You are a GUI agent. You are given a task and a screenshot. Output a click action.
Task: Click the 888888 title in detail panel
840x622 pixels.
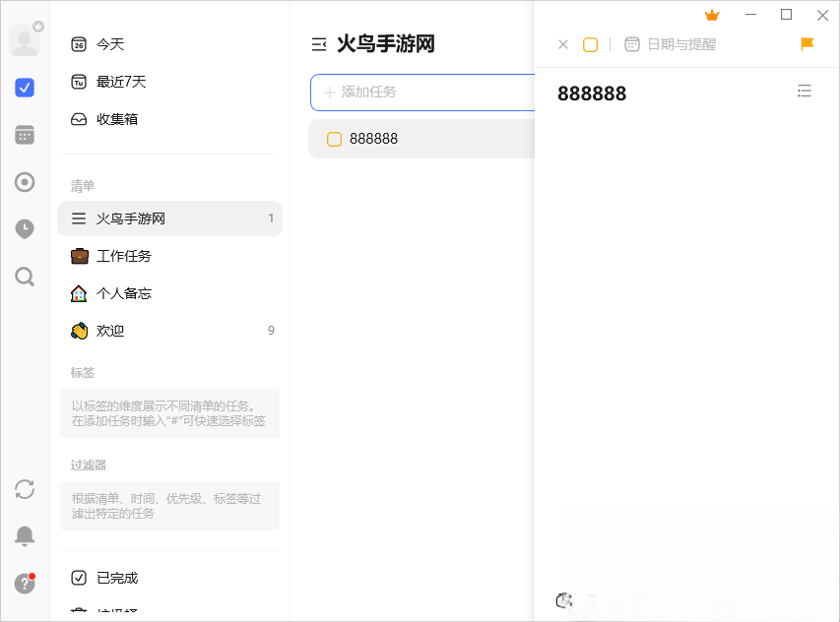[592, 93]
